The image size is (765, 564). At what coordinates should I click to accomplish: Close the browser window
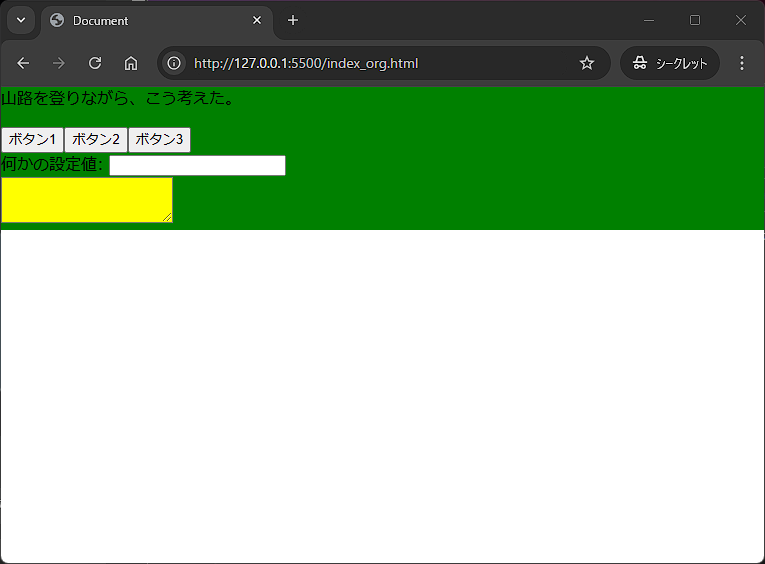pyautogui.click(x=741, y=20)
